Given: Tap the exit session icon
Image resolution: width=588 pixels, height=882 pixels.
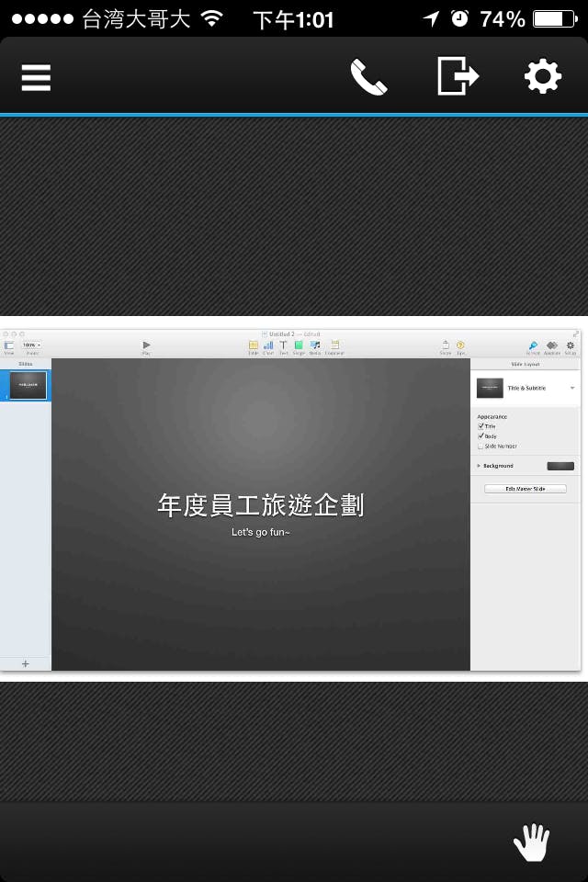Looking at the screenshot, I should [x=458, y=76].
